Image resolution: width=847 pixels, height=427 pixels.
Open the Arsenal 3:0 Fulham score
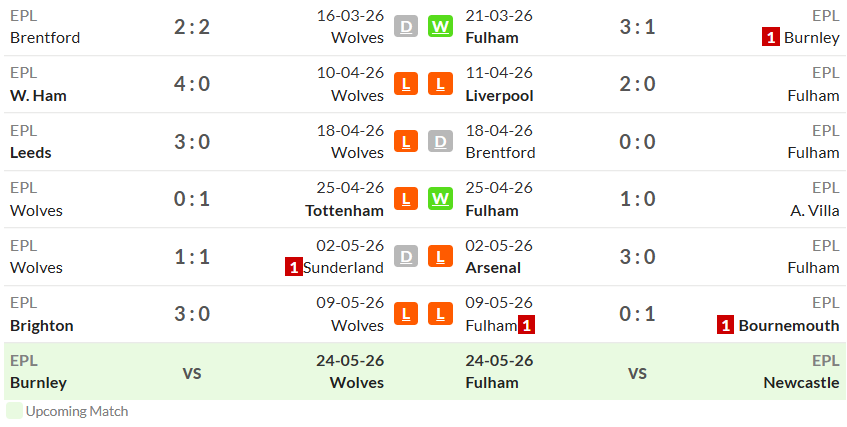637,256
